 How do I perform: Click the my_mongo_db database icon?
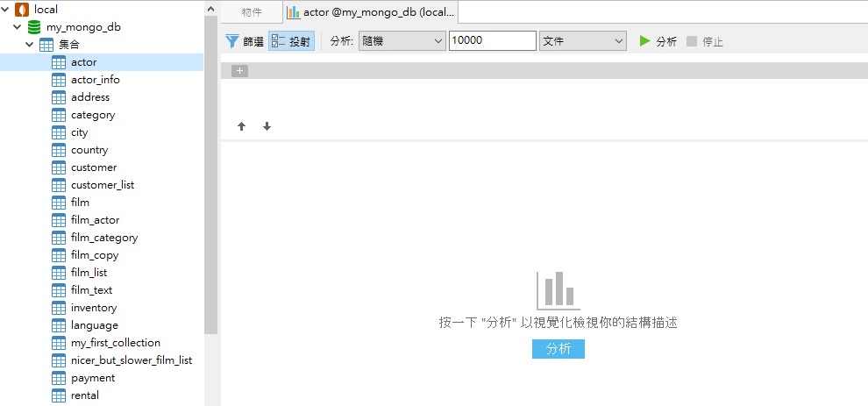click(34, 27)
